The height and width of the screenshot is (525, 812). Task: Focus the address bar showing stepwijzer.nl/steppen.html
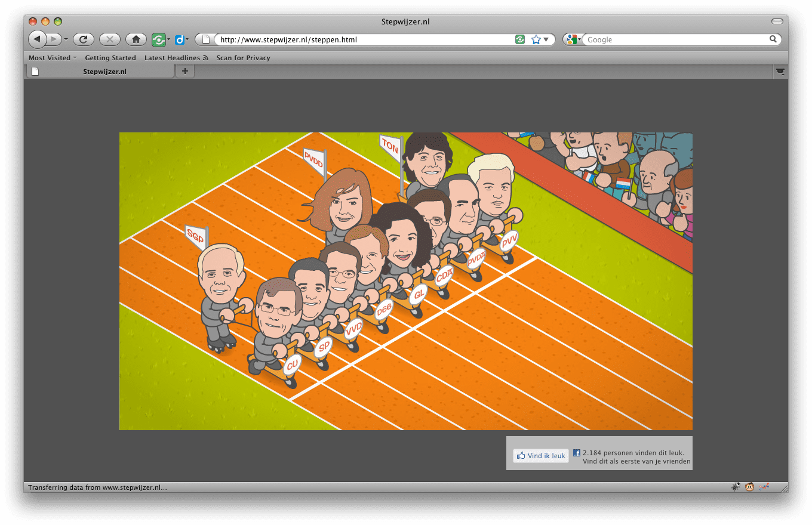click(365, 39)
